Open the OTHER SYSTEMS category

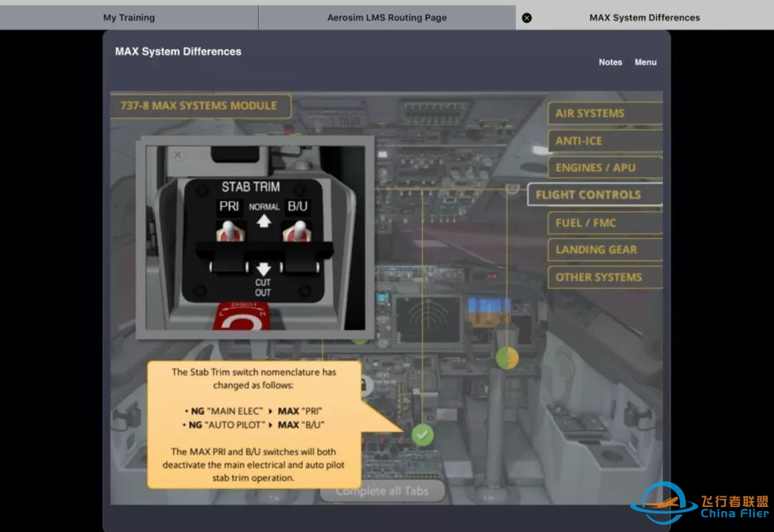[605, 277]
